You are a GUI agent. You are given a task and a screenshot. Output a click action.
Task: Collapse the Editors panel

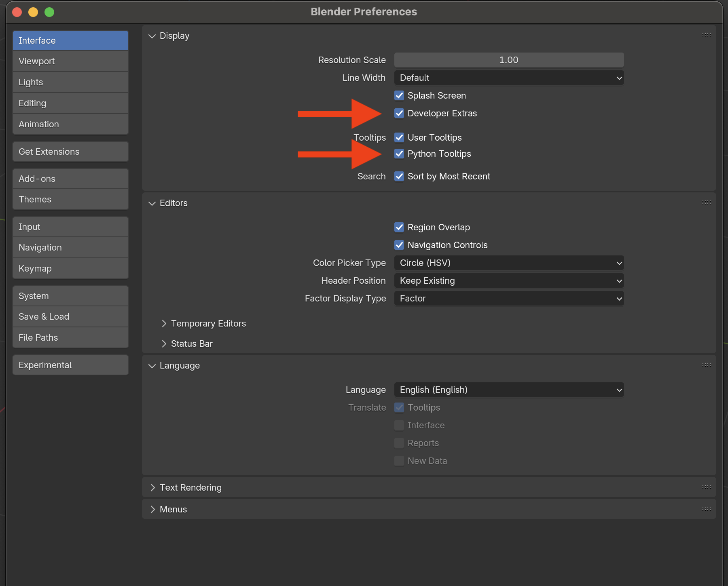click(x=152, y=203)
